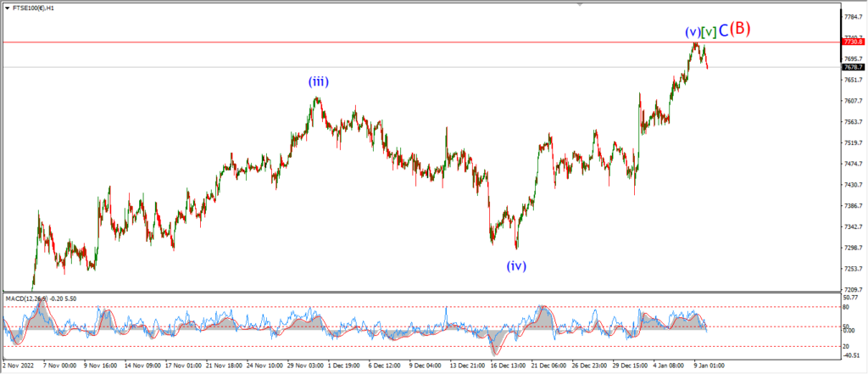Select the blue (iv) wave label
The width and height of the screenshot is (868, 374).
pos(516,266)
